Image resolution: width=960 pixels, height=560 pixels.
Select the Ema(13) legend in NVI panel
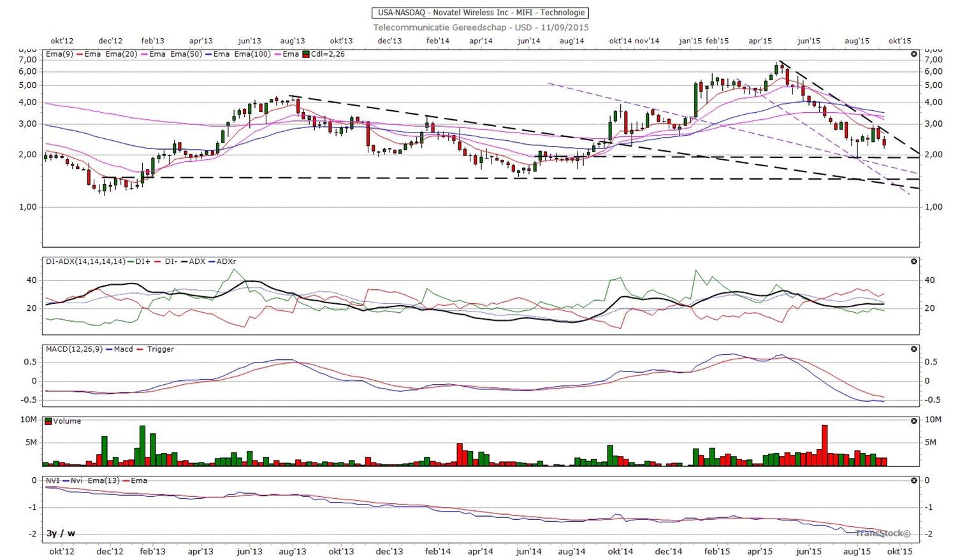(x=104, y=480)
